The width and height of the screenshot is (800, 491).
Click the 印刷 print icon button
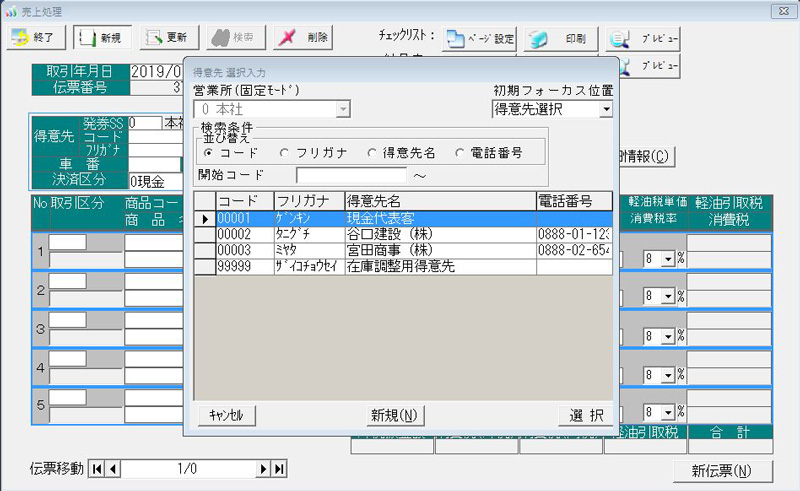561,40
